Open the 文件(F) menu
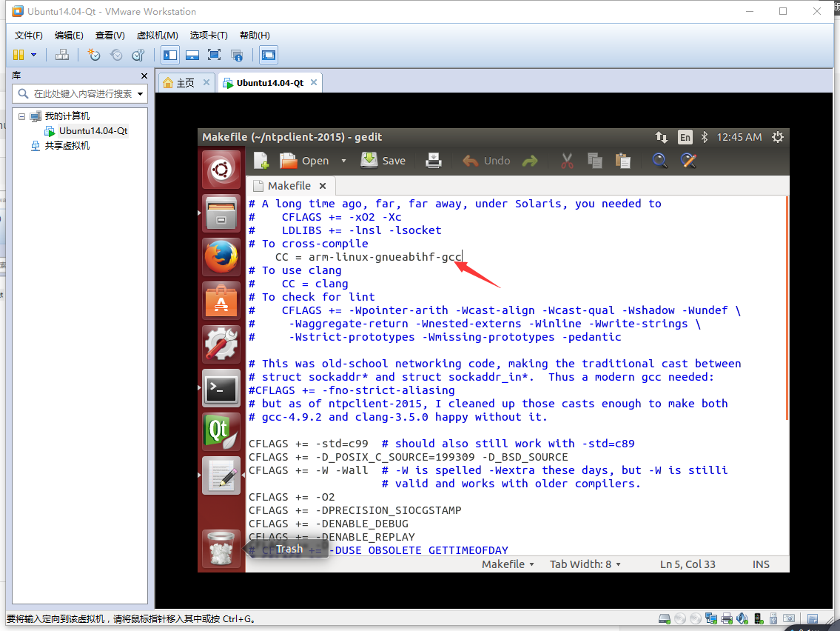 tap(28, 36)
